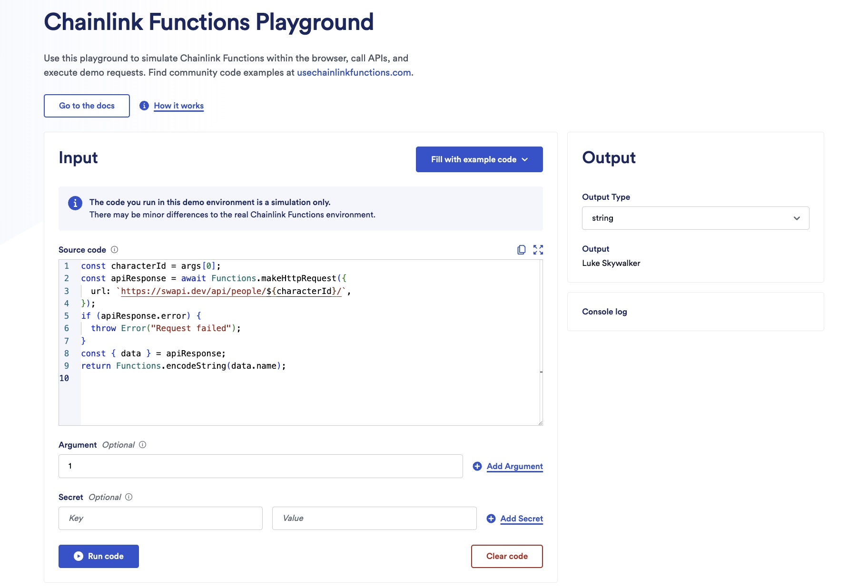
Task: Open the How it works link
Action: (x=178, y=106)
